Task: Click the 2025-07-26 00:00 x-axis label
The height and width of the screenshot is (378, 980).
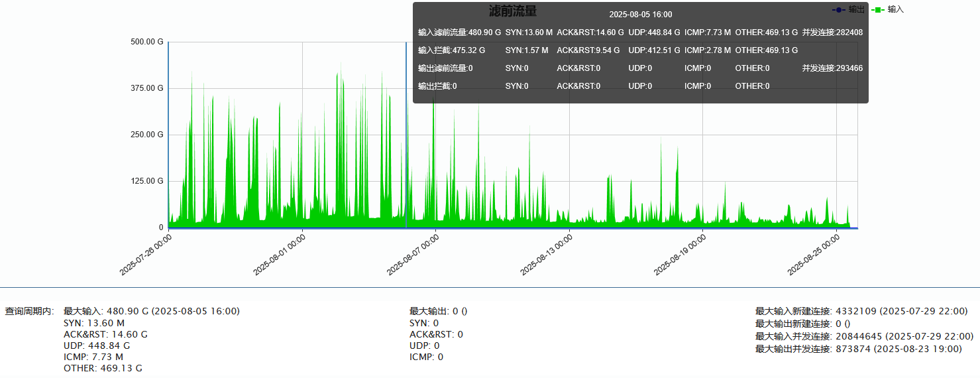Action: click(x=147, y=253)
